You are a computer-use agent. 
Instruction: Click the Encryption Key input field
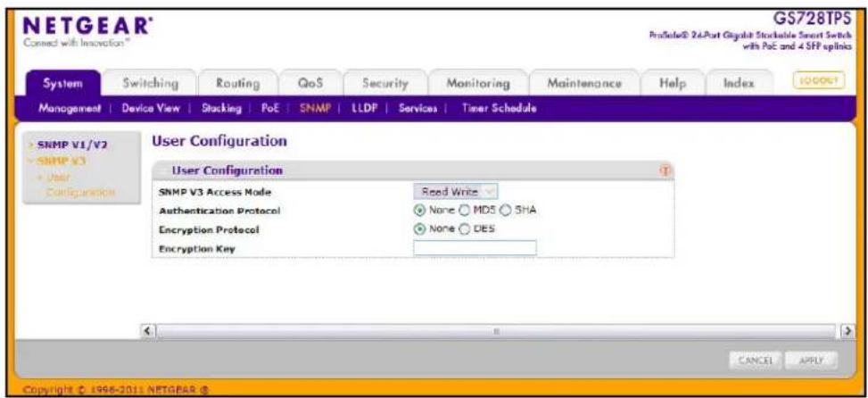click(475, 248)
